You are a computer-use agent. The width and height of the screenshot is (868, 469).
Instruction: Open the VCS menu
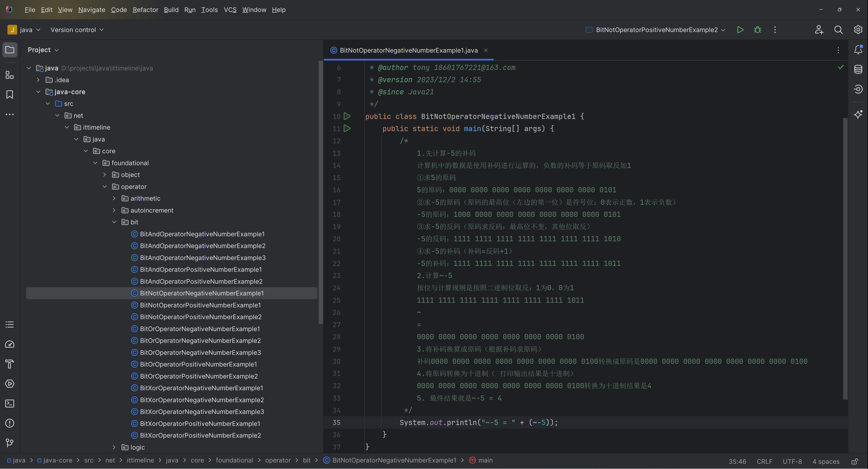click(x=230, y=10)
